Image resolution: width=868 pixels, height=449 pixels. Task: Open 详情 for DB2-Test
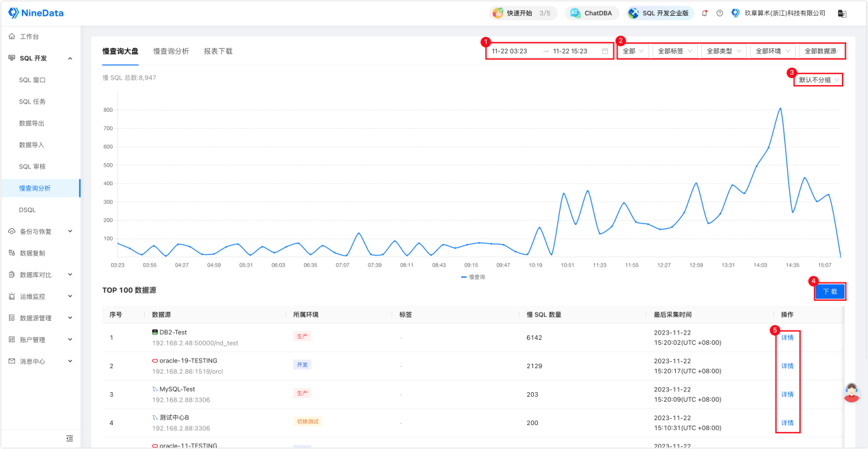point(787,337)
